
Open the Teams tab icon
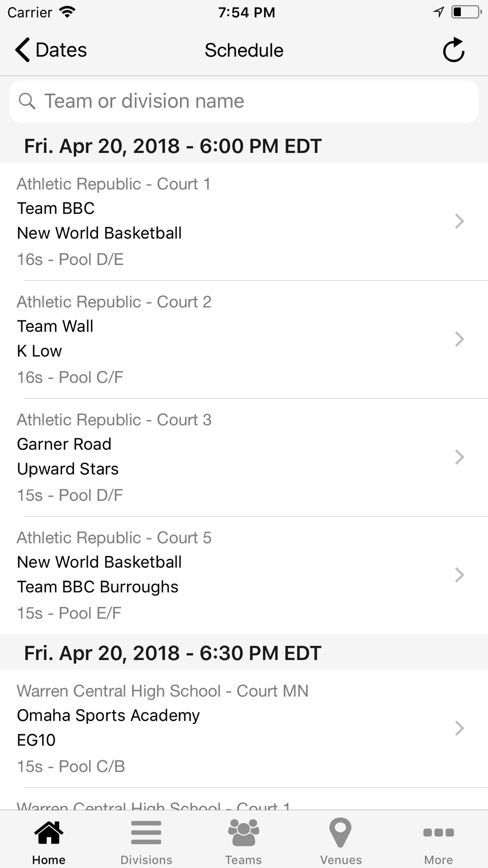(244, 833)
